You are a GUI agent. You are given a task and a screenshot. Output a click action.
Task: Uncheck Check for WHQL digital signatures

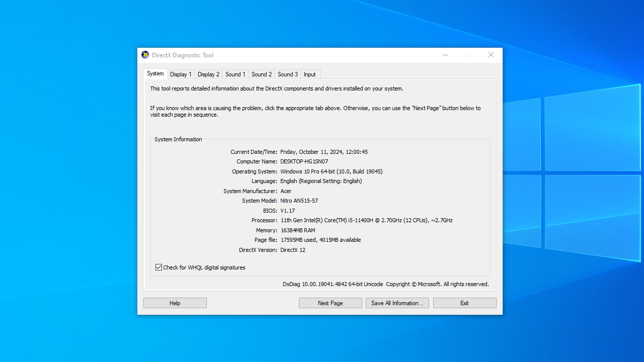tap(159, 267)
